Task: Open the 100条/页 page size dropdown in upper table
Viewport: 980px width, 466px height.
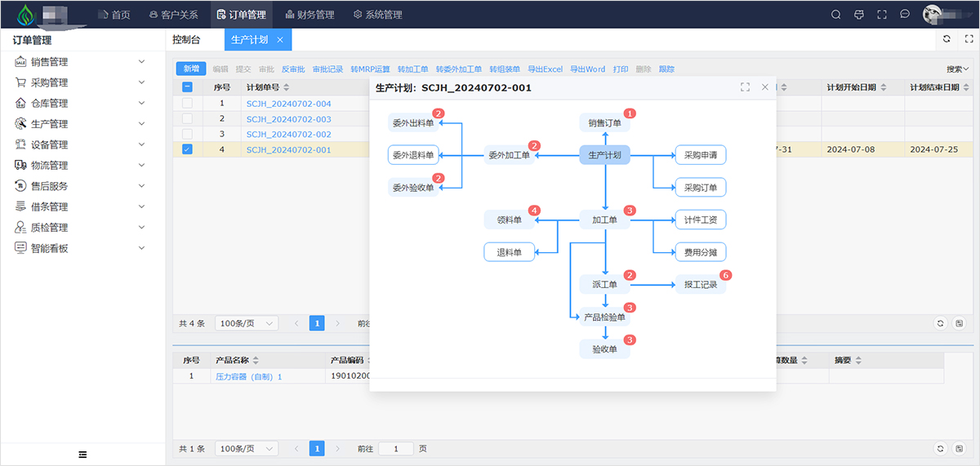Action: point(246,323)
